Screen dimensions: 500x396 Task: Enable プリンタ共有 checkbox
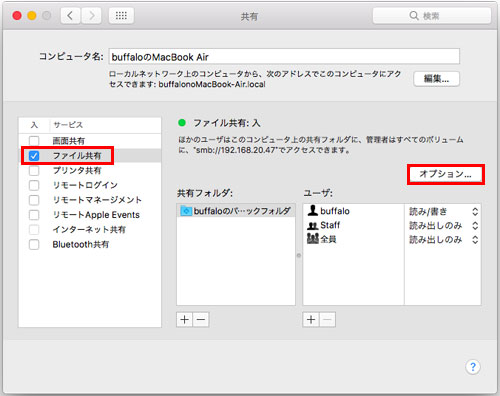[x=34, y=170]
